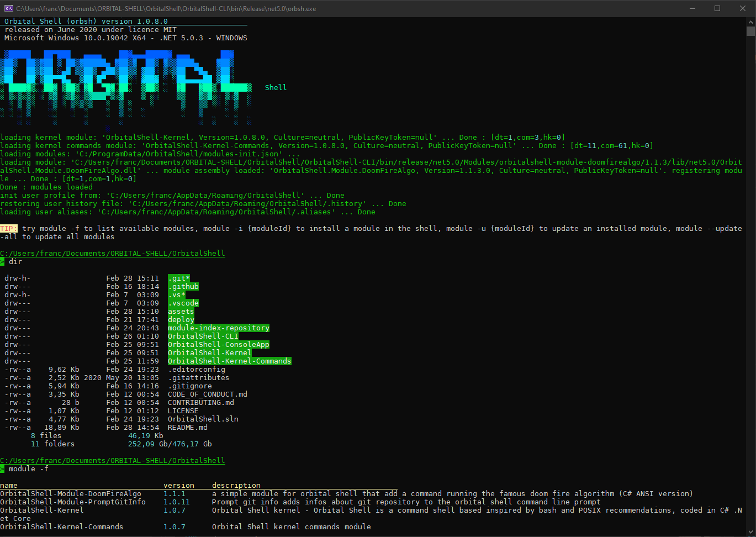Image resolution: width=756 pixels, height=537 pixels.
Task: Click the scrollbar up arrow
Action: 751,22
